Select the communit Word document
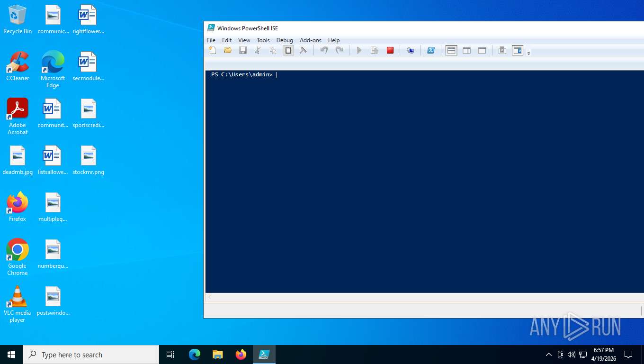 coord(53,114)
